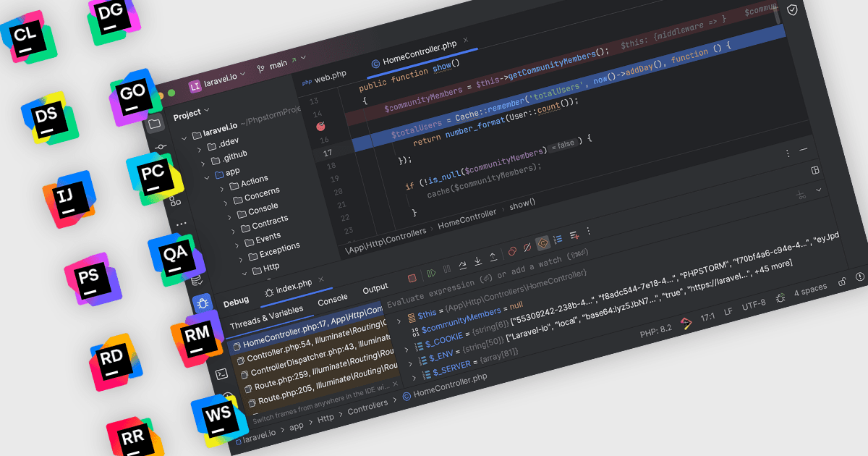Toggle the breakpoint on line 15
This screenshot has height=456, width=868.
321,126
